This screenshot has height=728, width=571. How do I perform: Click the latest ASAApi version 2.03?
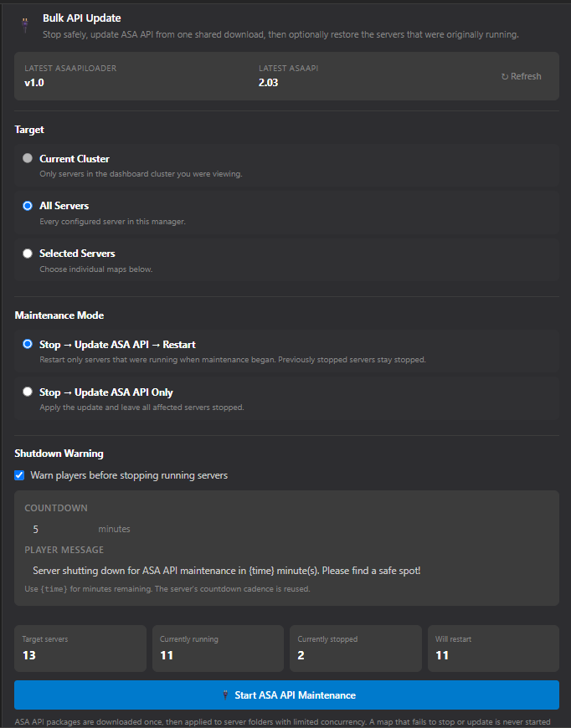(x=268, y=83)
